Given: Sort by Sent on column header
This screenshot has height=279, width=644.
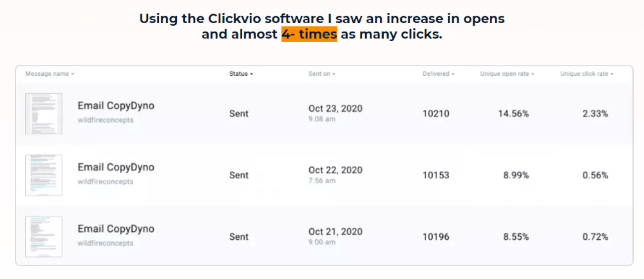Looking at the screenshot, I should pos(321,74).
